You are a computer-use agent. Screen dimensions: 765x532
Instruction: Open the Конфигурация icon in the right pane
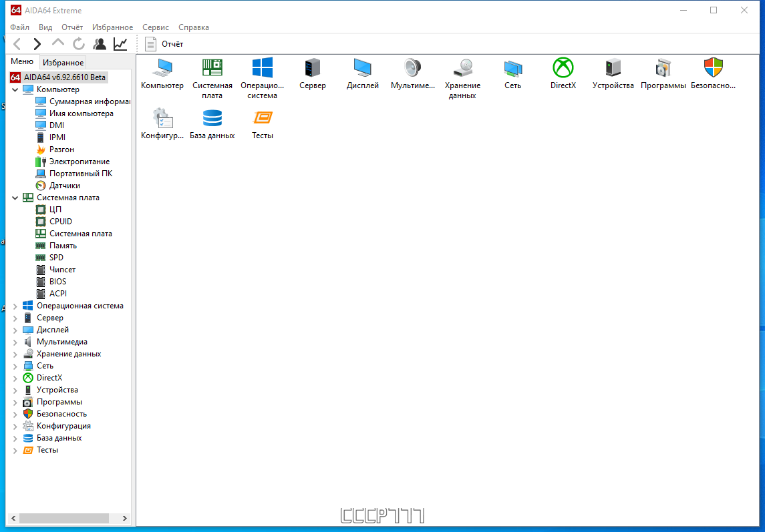tap(162, 124)
